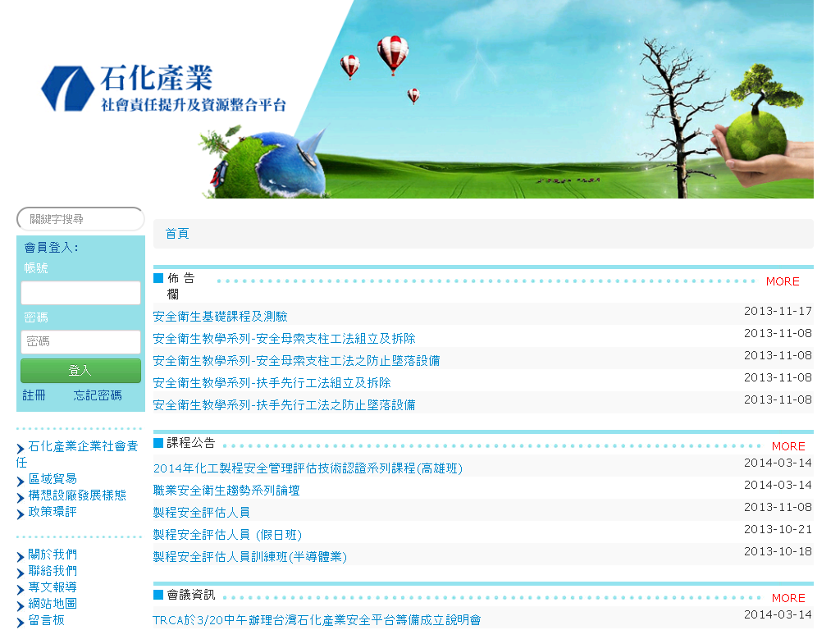This screenshot has height=630, width=840.
Task: Click the 2013-10-21 date of 假日班 course
Action: click(x=778, y=529)
